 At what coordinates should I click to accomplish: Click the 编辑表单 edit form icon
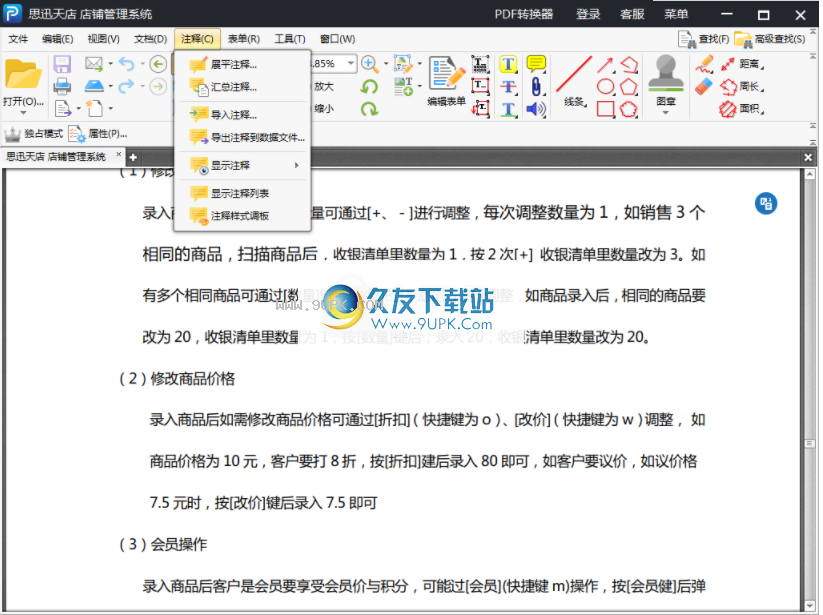[x=447, y=81]
